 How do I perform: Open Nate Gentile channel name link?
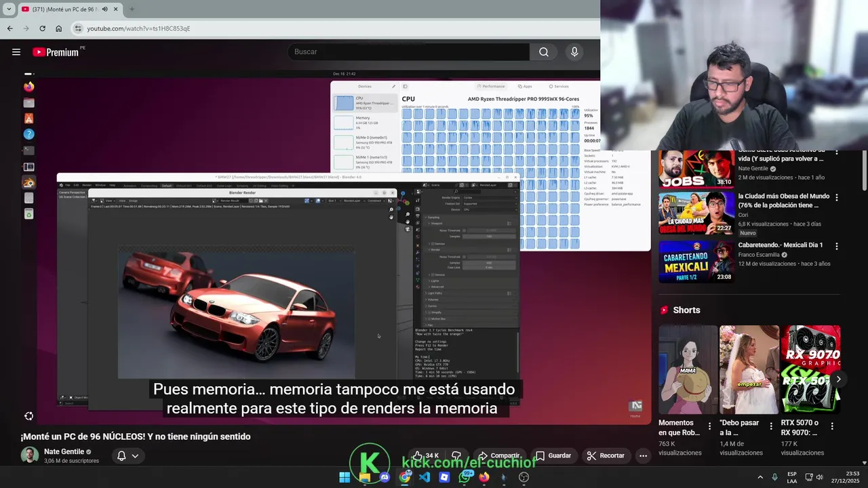click(x=64, y=451)
